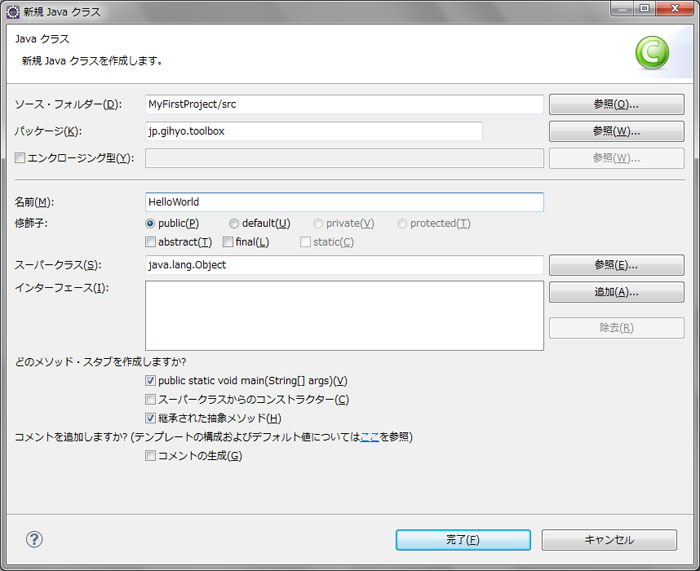Uncheck 継承された抽象メソッド option
700x571 pixels.
(x=150, y=418)
